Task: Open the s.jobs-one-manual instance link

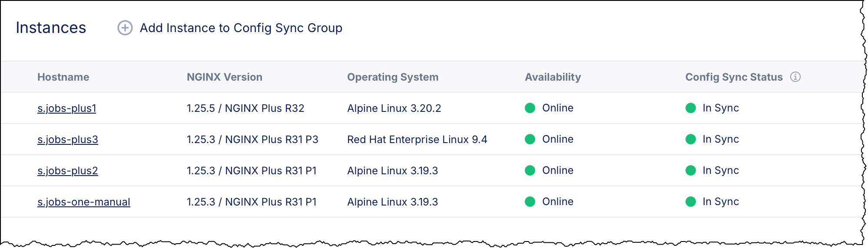Action: [84, 202]
